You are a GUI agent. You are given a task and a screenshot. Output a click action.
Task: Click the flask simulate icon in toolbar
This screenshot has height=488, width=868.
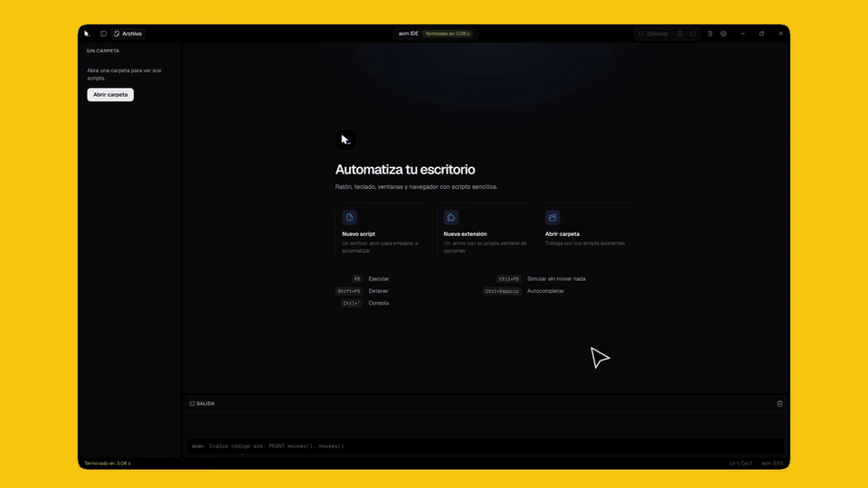[x=680, y=33]
